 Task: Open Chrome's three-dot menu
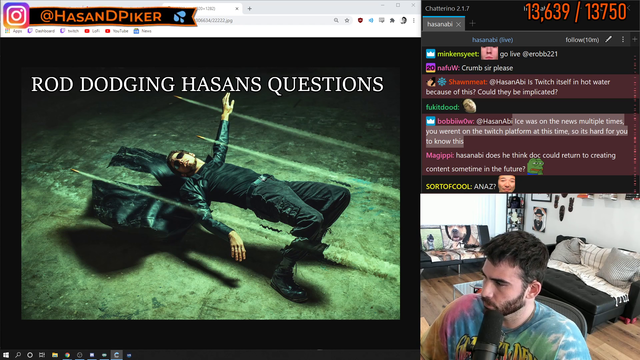pos(413,20)
